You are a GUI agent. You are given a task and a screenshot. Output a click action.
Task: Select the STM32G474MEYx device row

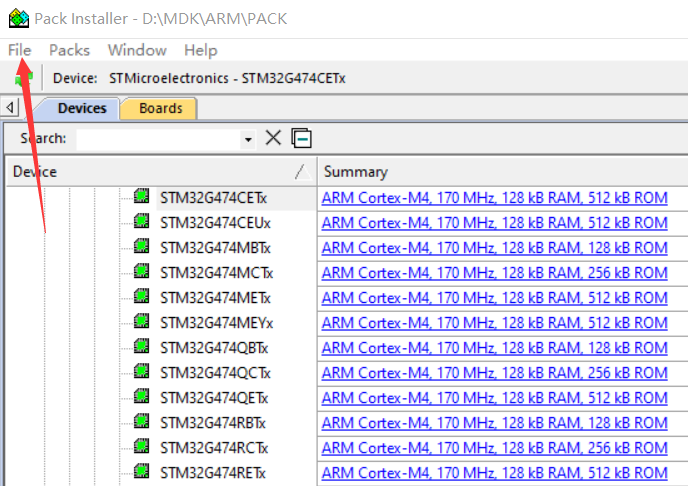[216, 323]
